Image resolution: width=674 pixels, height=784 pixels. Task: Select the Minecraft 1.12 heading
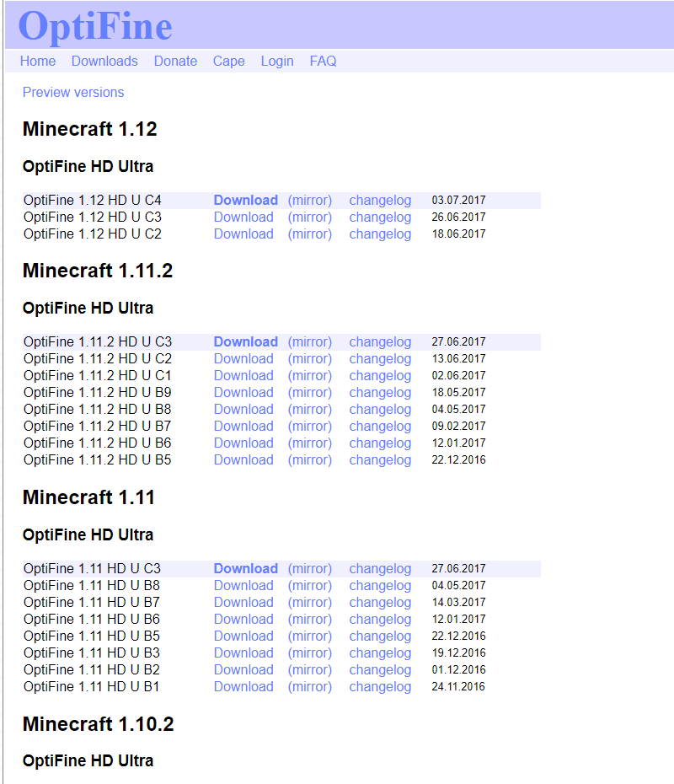pos(90,129)
